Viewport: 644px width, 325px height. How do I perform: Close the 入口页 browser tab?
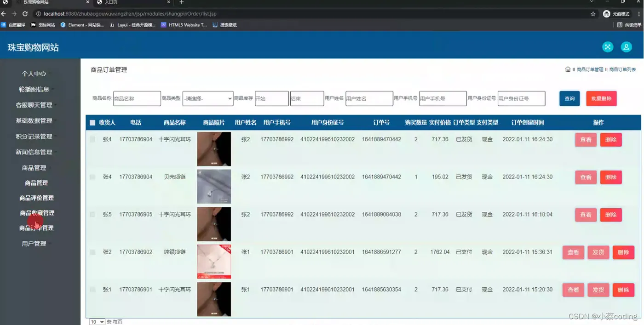(169, 2)
